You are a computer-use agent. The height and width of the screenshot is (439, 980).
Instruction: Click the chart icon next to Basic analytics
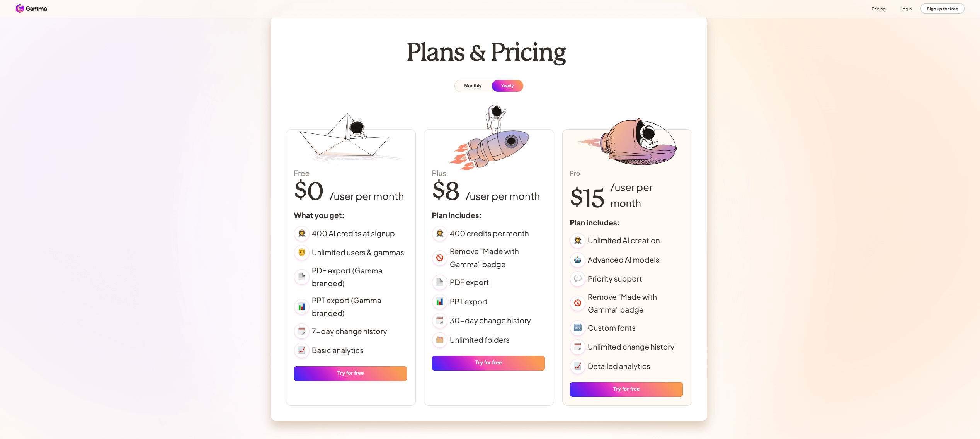coord(302,350)
